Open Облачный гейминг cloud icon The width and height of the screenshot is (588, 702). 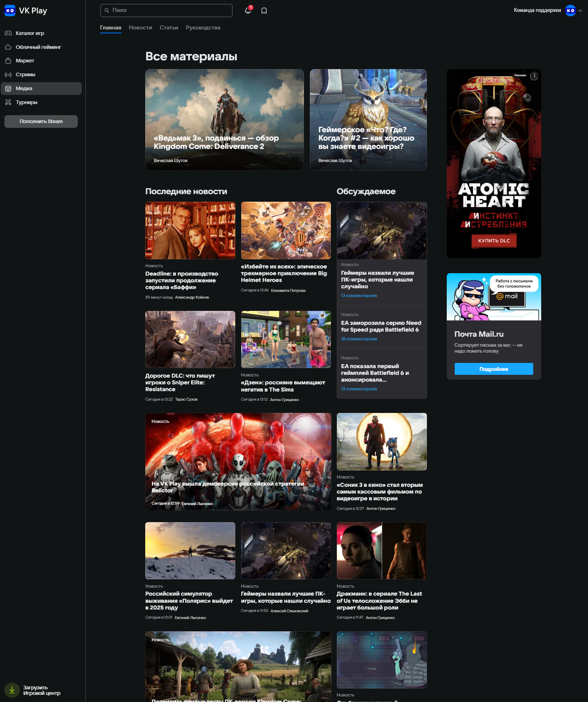click(8, 47)
